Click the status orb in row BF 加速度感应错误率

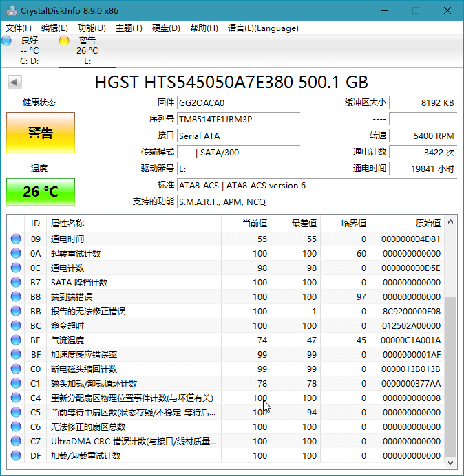tap(16, 354)
